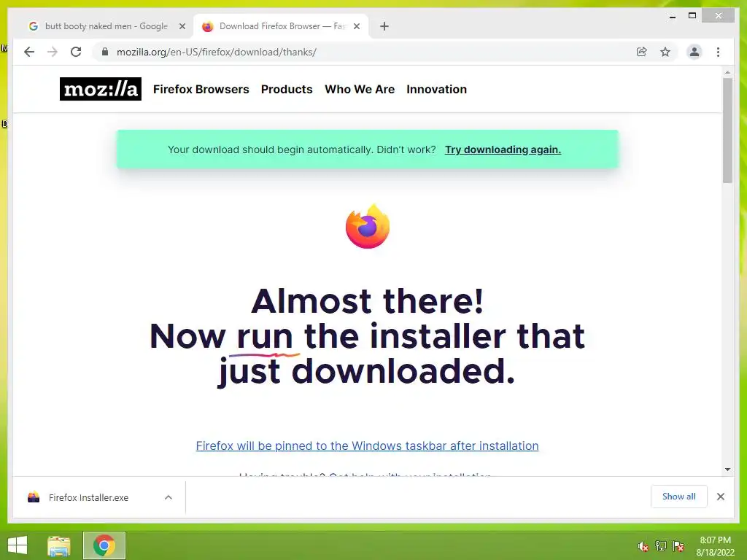Open the Who We Are menu
The height and width of the screenshot is (560, 747).
tap(360, 89)
